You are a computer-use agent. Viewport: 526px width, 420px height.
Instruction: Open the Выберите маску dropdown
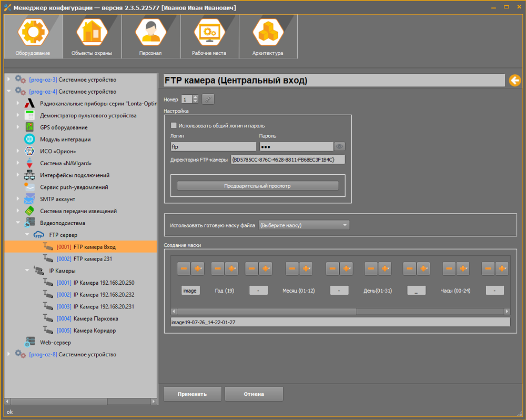tap(304, 225)
